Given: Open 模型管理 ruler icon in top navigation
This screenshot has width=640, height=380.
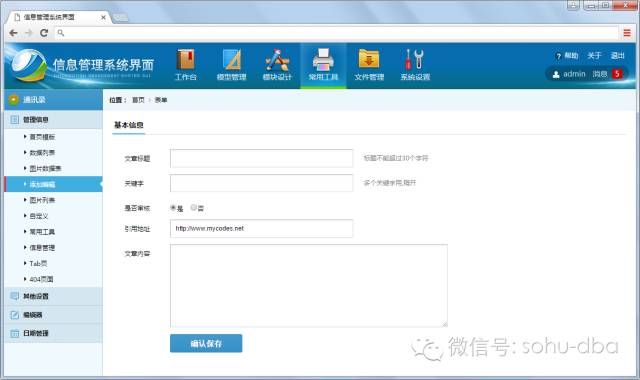Looking at the screenshot, I should click(231, 60).
